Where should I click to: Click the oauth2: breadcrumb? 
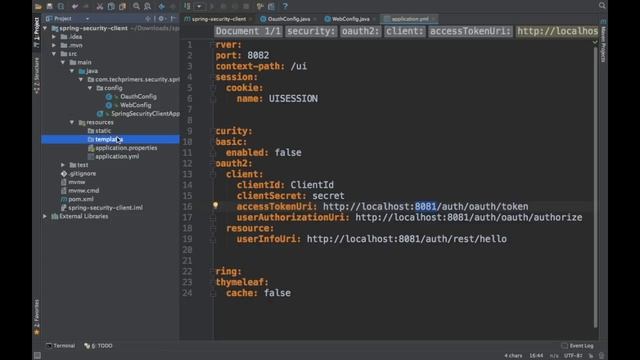(360, 31)
